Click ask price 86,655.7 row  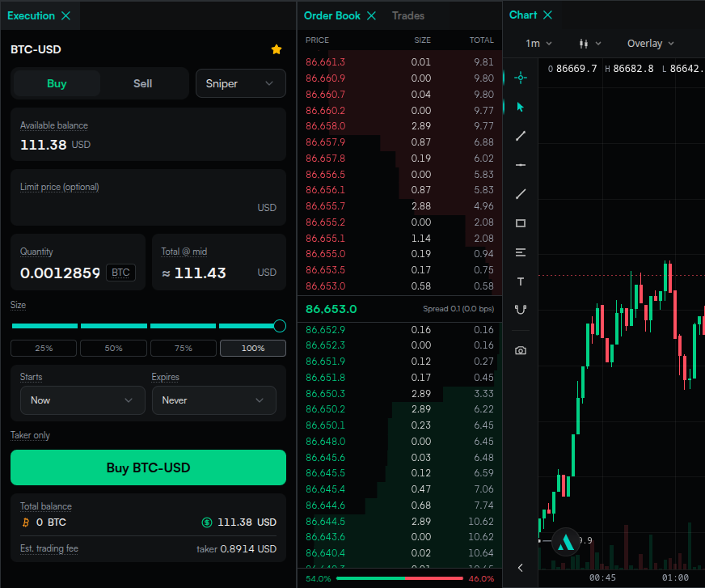[x=399, y=206]
